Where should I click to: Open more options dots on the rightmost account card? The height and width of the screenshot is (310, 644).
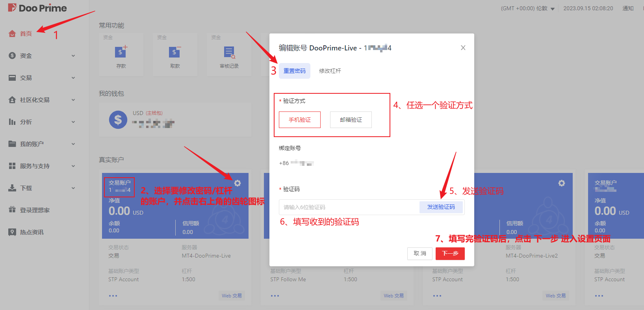click(x=599, y=296)
